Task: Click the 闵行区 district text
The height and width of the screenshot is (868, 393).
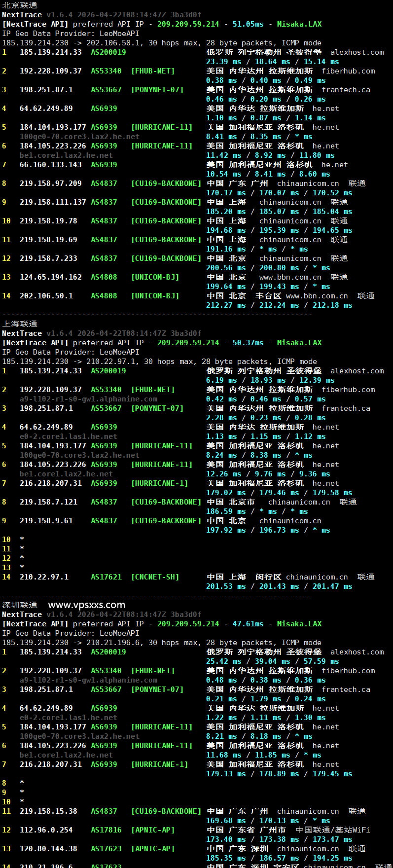Action: [x=268, y=577]
